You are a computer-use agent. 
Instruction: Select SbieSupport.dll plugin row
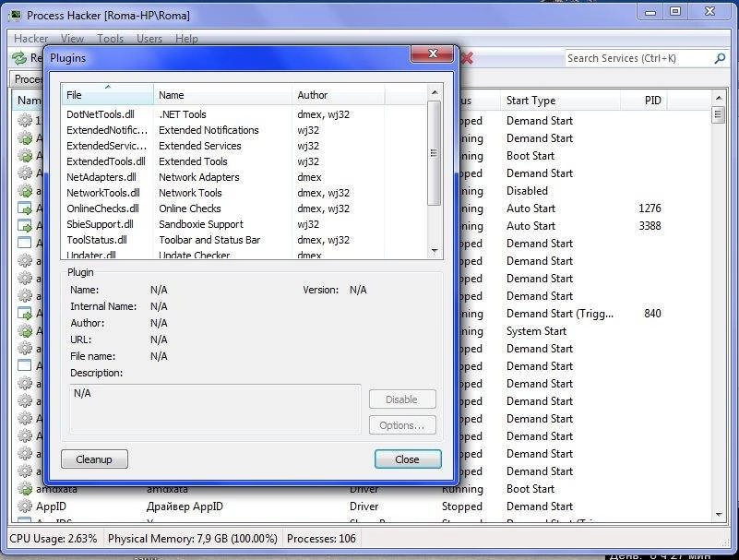click(x=244, y=224)
